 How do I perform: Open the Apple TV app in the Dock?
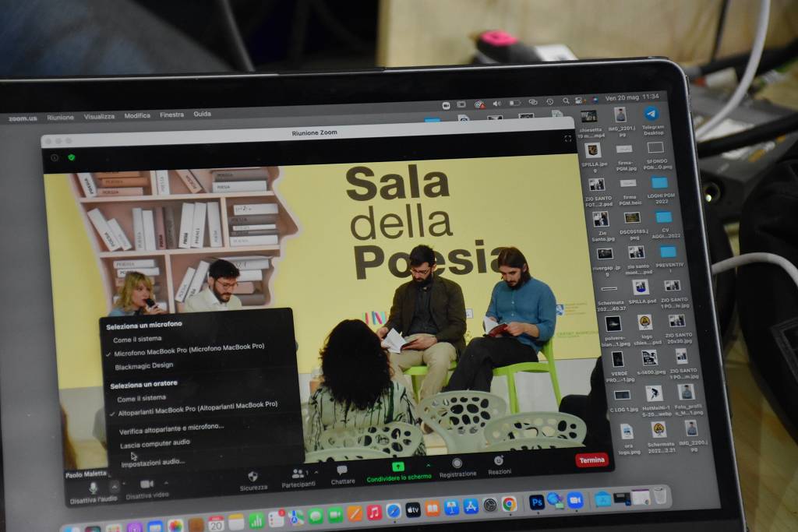[x=413, y=509]
